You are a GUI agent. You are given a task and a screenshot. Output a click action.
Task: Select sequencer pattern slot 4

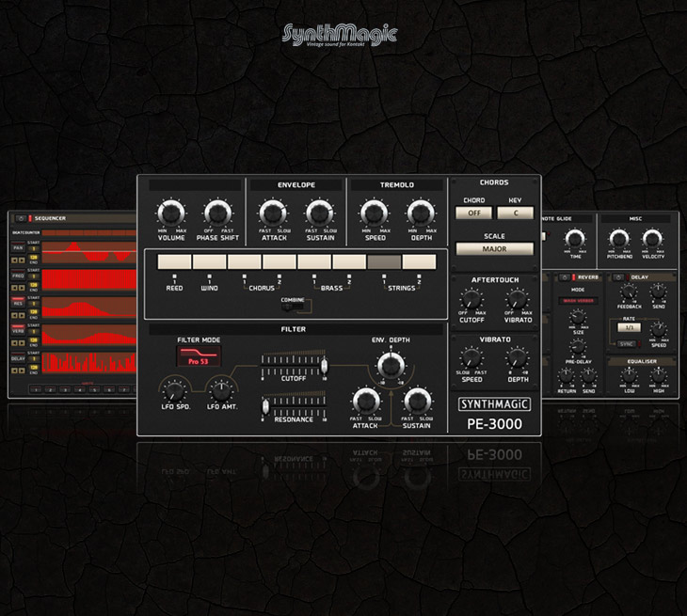(x=80, y=389)
